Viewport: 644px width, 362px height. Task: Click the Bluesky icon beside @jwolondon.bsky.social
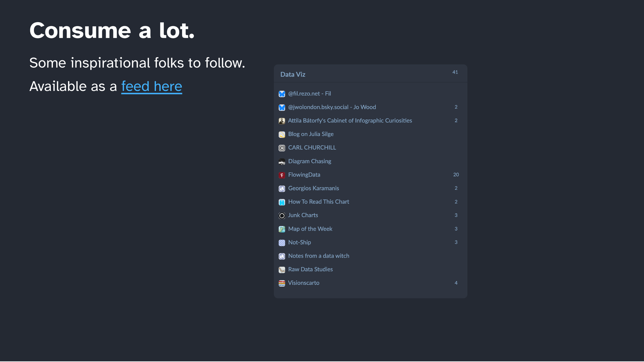(282, 107)
